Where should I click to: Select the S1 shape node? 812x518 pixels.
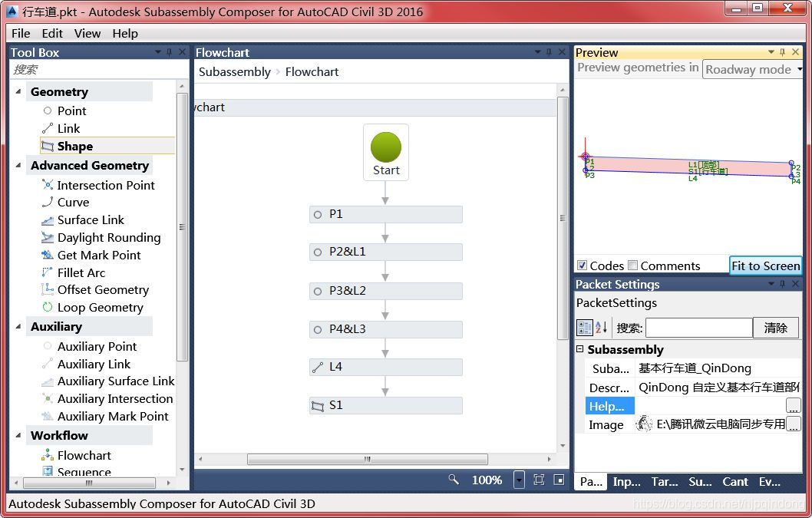coord(386,406)
